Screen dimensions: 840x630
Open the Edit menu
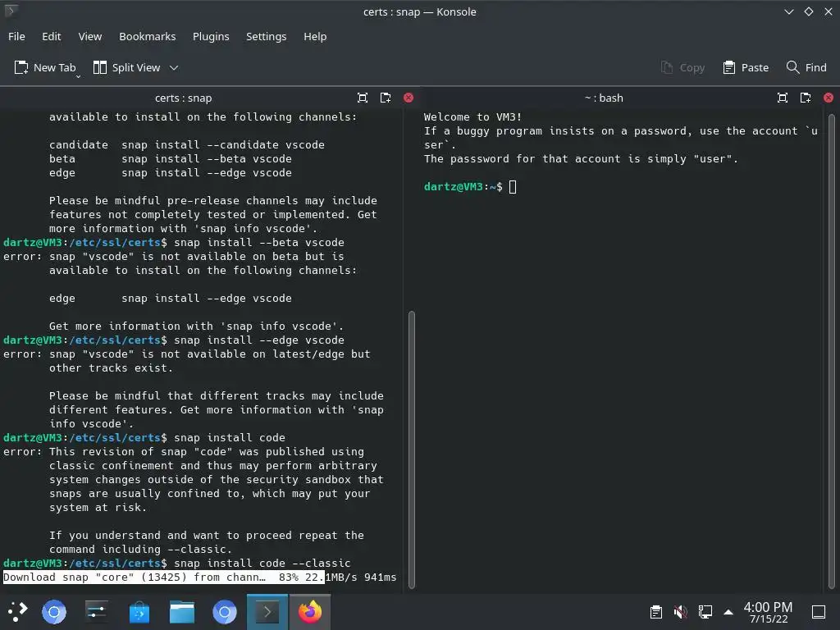[52, 36]
